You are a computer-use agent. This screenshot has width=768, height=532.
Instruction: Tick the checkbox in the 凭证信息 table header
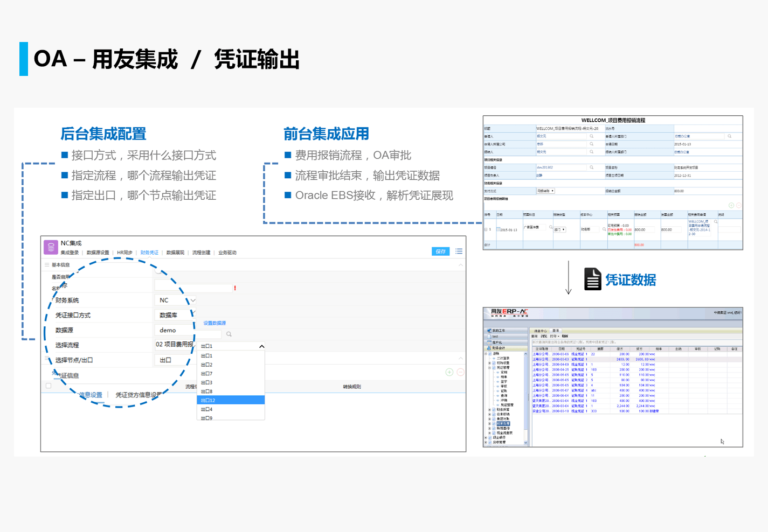coord(49,386)
